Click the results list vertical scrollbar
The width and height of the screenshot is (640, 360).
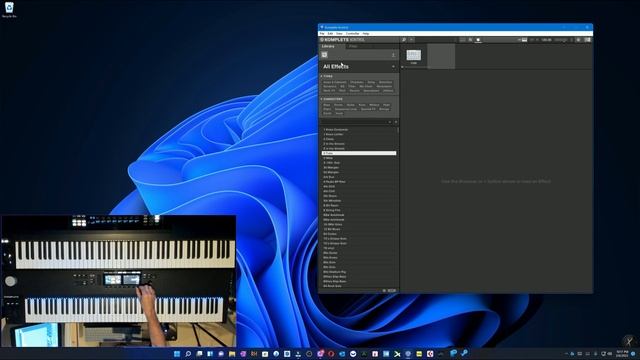click(398, 131)
